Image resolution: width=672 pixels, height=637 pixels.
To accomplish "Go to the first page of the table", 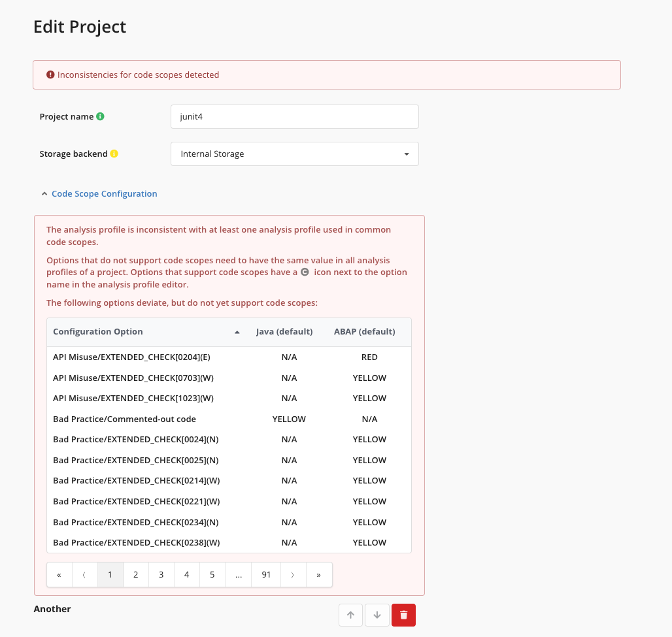I will [x=59, y=575].
